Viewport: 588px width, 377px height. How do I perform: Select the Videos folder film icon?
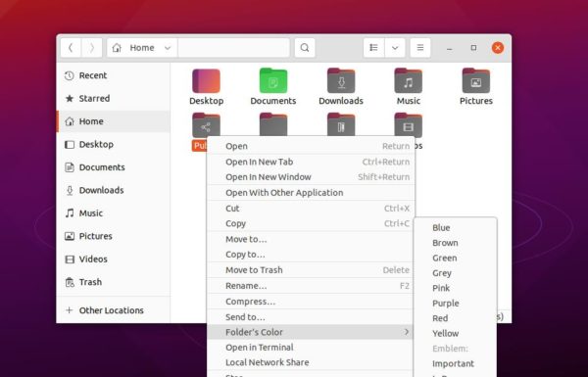409,125
